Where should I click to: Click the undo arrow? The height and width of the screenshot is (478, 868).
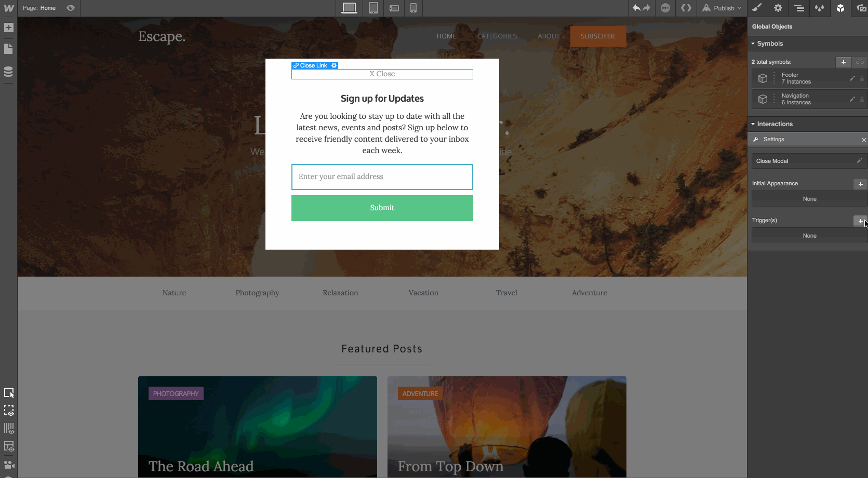coord(636,8)
